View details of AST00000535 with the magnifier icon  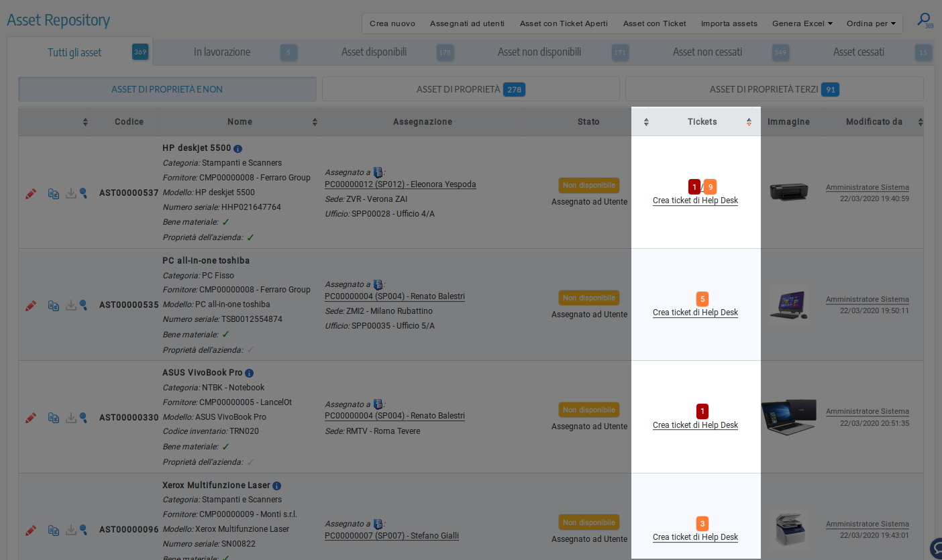tap(83, 305)
